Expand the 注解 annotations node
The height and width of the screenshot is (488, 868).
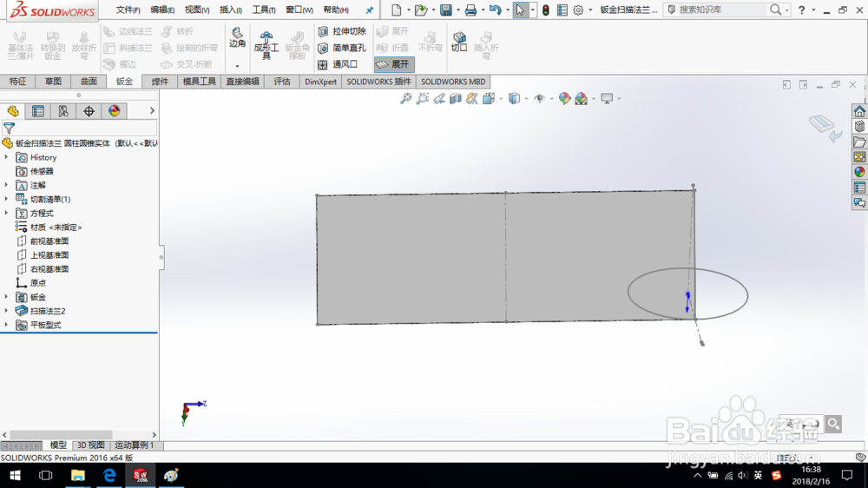[6, 185]
